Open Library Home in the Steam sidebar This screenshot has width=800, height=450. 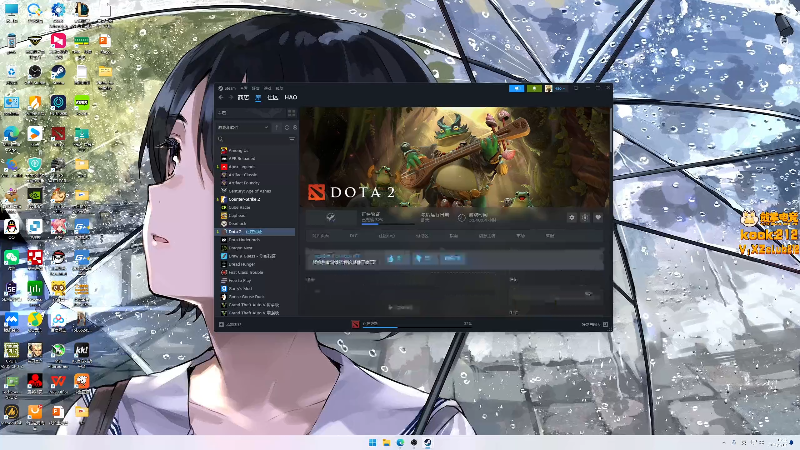point(250,113)
